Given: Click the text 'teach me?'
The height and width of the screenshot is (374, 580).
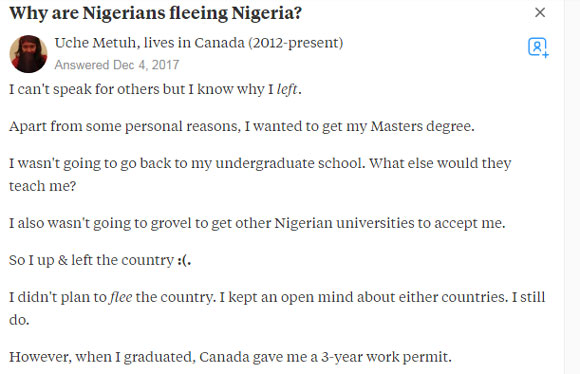Looking at the screenshot, I should pos(43,186).
